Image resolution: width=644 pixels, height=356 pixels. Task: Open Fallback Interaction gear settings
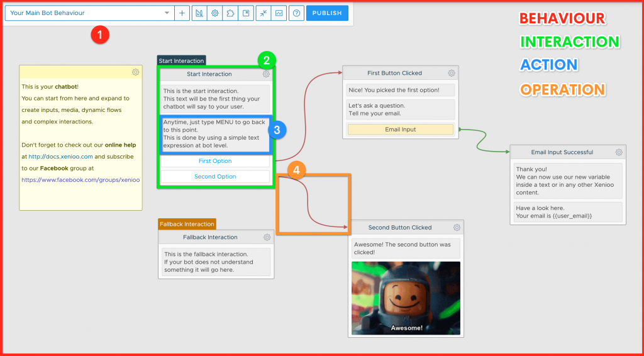click(267, 237)
